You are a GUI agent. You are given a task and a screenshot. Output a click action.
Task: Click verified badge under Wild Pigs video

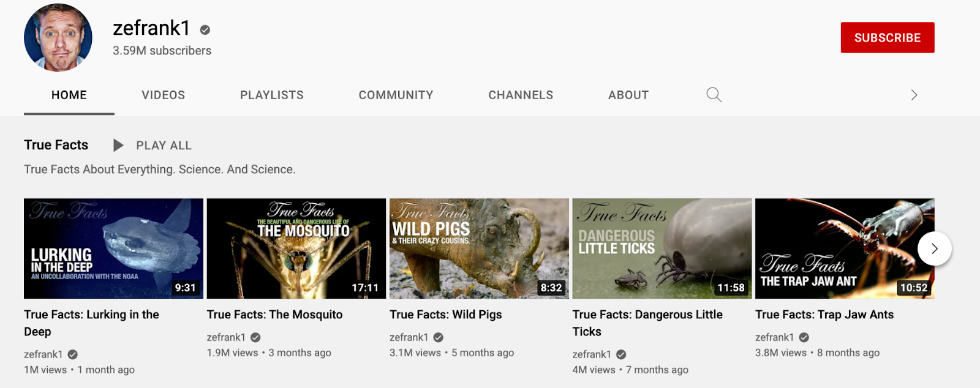click(439, 337)
